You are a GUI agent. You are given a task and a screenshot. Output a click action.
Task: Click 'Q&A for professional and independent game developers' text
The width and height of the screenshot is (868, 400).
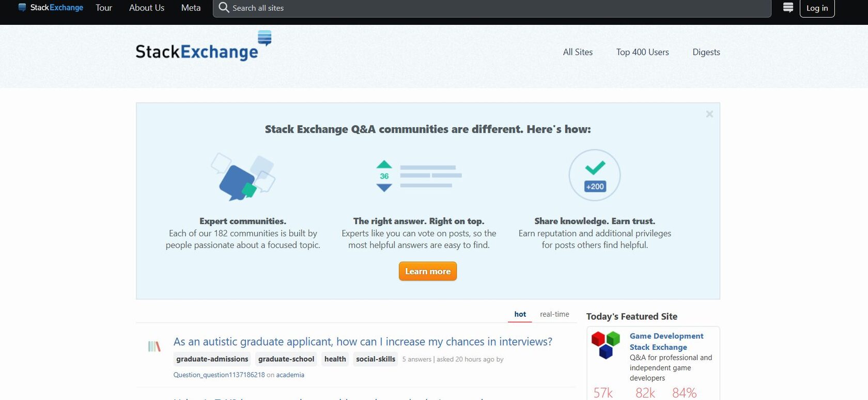(671, 368)
